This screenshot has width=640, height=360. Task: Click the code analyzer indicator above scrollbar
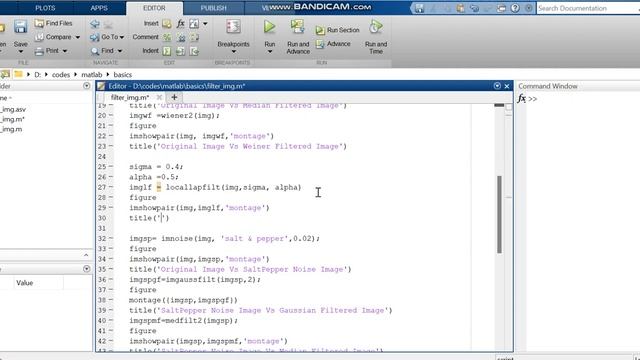509,107
